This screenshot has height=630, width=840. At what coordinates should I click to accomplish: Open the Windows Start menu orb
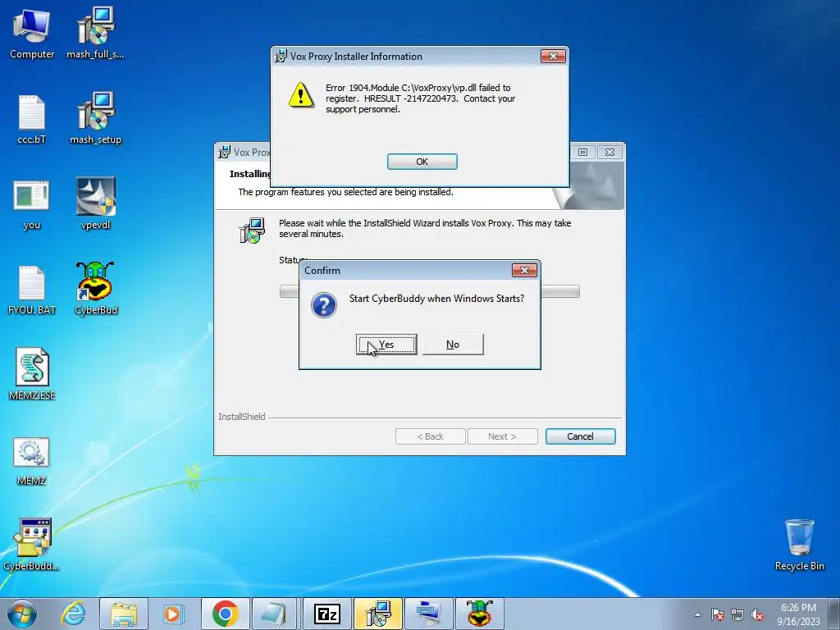pos(22,614)
